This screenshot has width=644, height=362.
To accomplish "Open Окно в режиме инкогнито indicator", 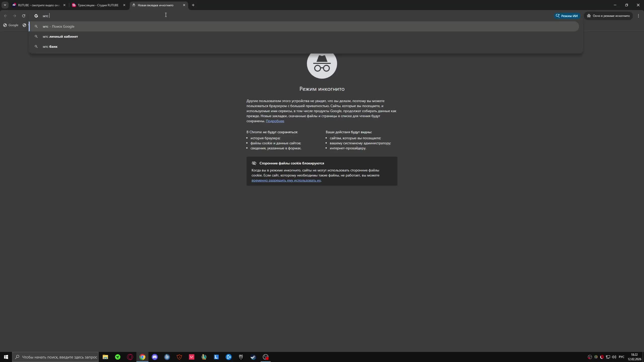I will point(608,16).
